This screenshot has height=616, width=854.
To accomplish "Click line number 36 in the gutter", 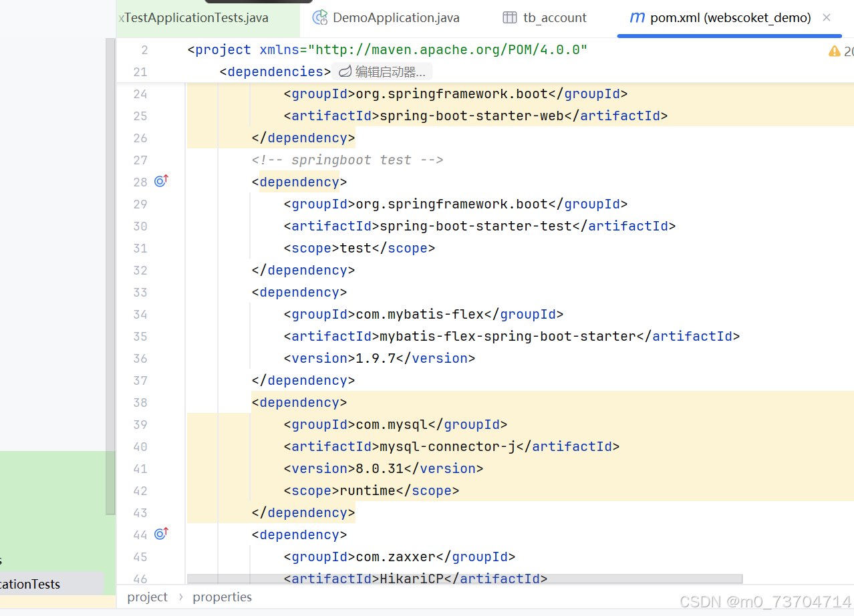I will [140, 358].
